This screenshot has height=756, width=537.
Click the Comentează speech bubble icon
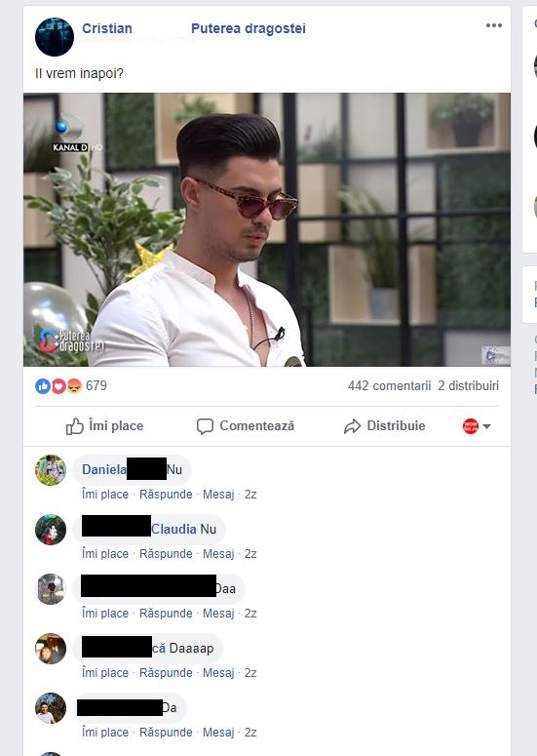point(205,426)
